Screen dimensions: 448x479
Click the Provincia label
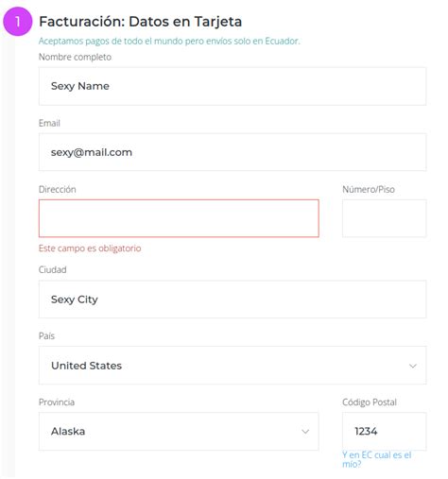click(57, 402)
